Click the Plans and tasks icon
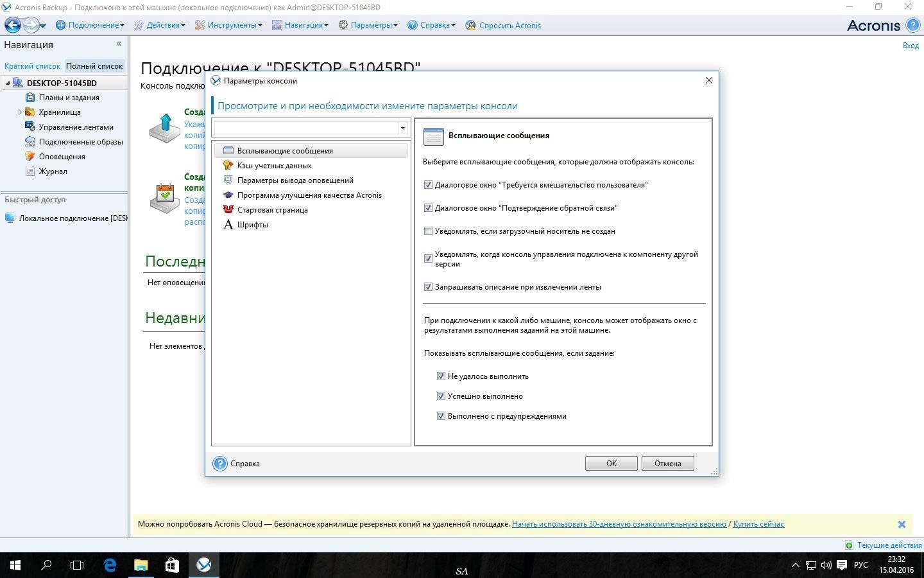924x578 pixels. point(30,98)
